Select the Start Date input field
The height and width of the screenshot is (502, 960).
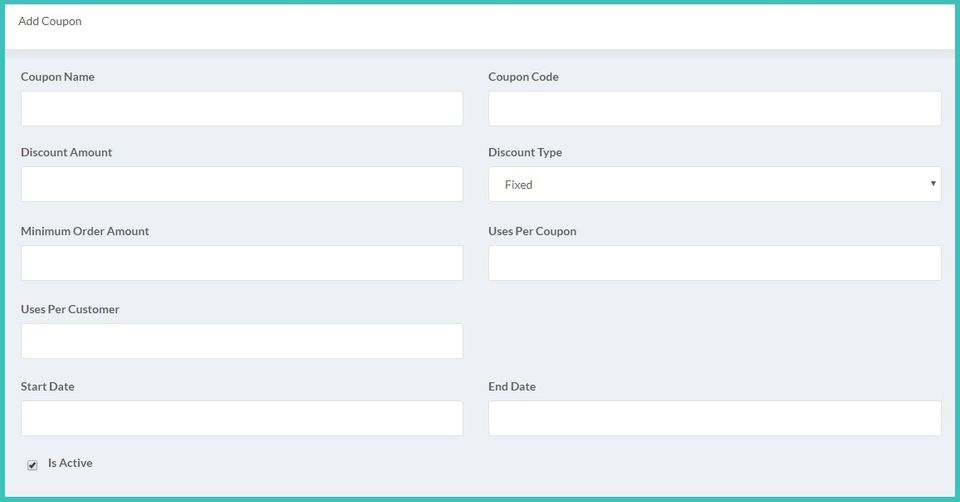click(241, 418)
